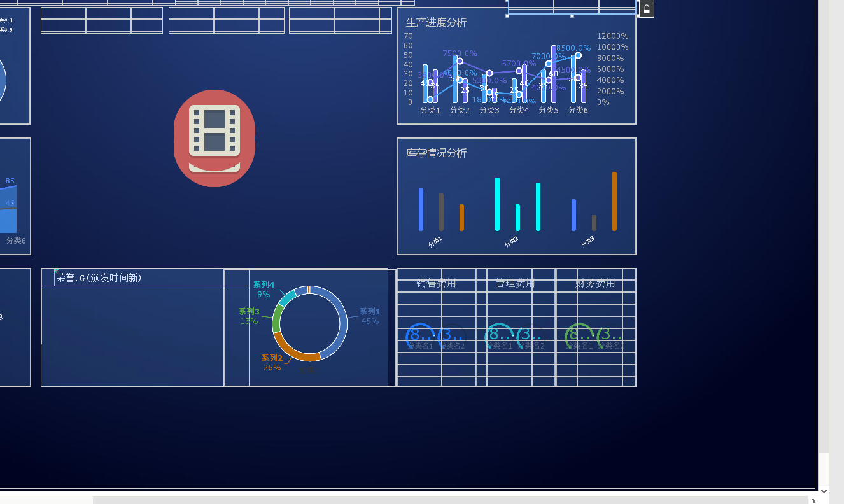
Task: Click the vertical scrollbar down arrow
Action: (x=824, y=491)
